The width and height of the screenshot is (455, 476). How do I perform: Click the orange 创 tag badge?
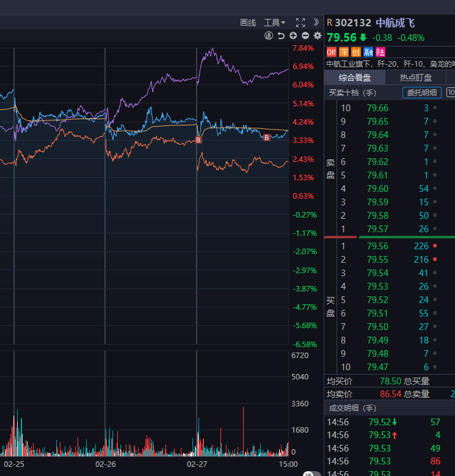(x=356, y=52)
